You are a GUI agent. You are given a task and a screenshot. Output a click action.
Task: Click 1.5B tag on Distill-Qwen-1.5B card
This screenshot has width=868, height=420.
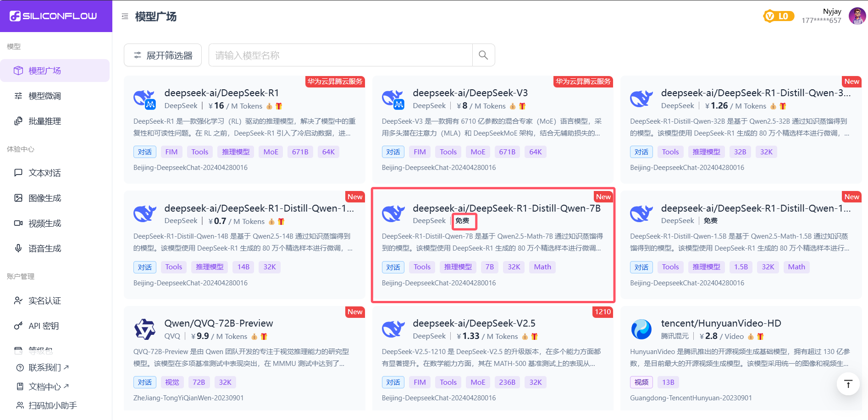[x=741, y=267]
